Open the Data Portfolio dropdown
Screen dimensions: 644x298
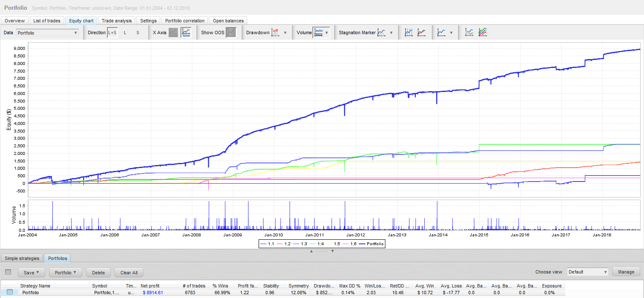click(x=47, y=33)
